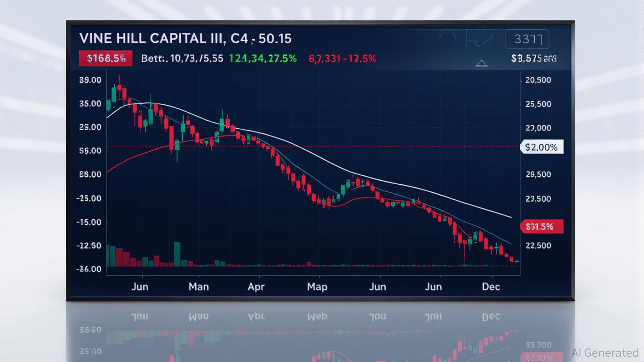The image size is (644, 362).
Task: Select the Map label on time axis
Action: [x=317, y=286]
